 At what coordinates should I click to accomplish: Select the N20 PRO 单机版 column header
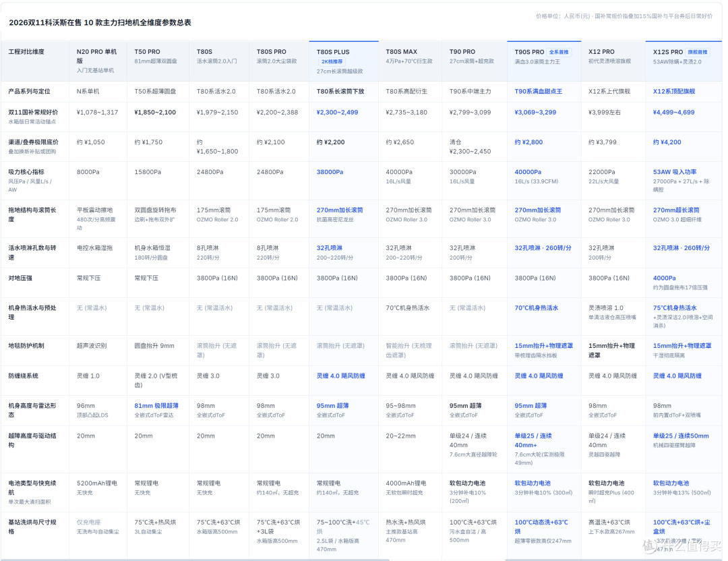[98, 61]
